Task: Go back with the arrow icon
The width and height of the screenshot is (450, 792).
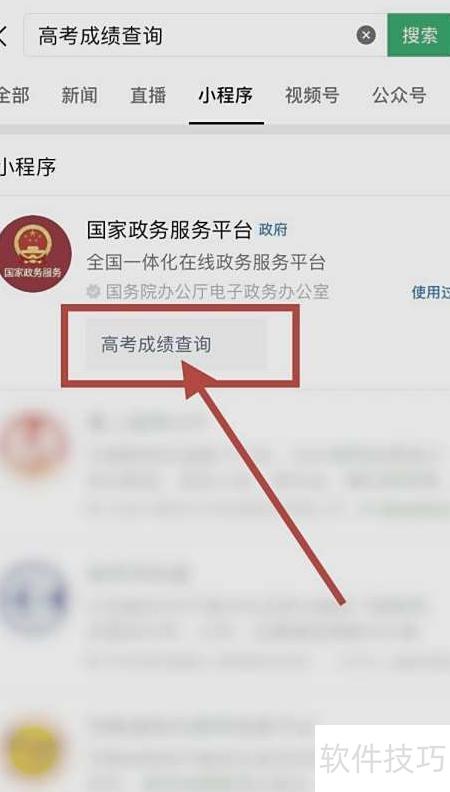Action: (3, 36)
